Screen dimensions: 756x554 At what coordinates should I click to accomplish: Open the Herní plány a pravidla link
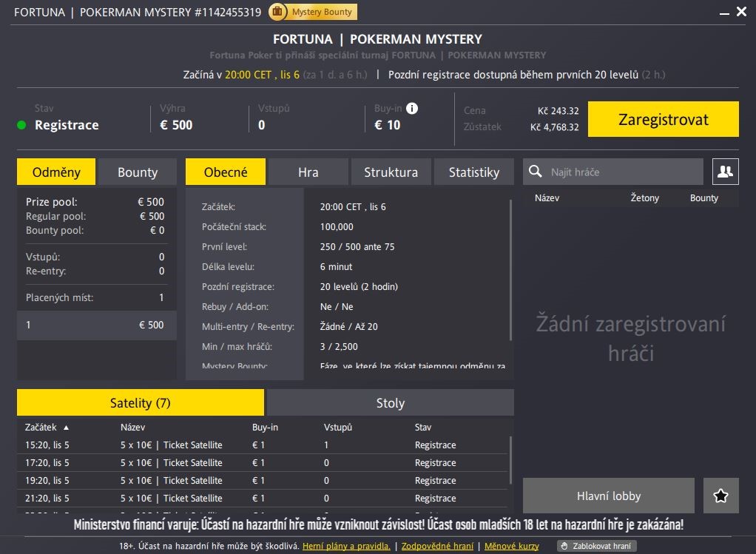pyautogui.click(x=346, y=547)
